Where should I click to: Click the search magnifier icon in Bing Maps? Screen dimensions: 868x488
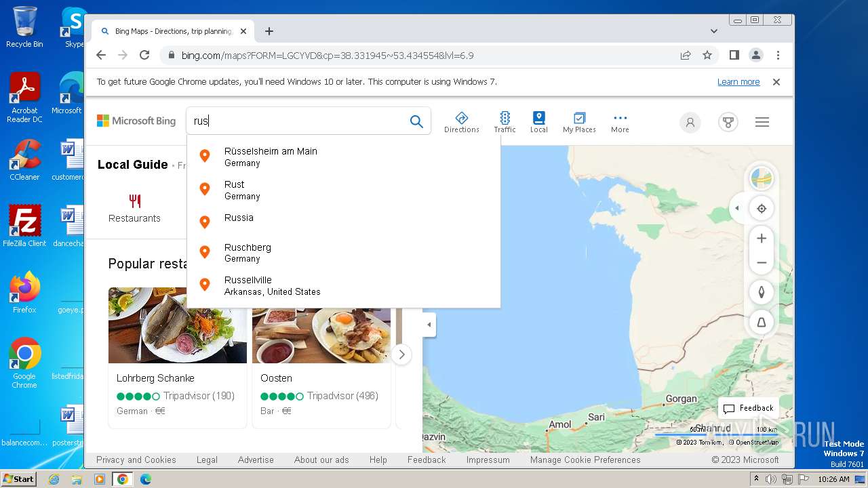tap(416, 121)
